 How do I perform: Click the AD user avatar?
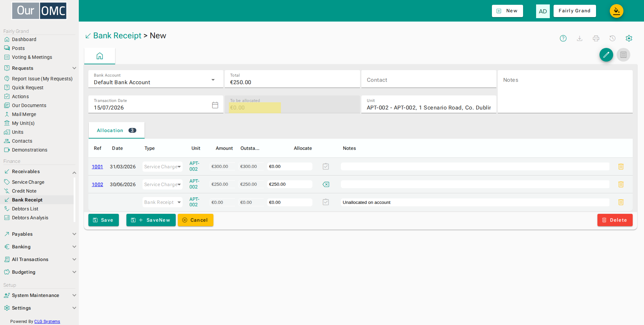point(543,11)
